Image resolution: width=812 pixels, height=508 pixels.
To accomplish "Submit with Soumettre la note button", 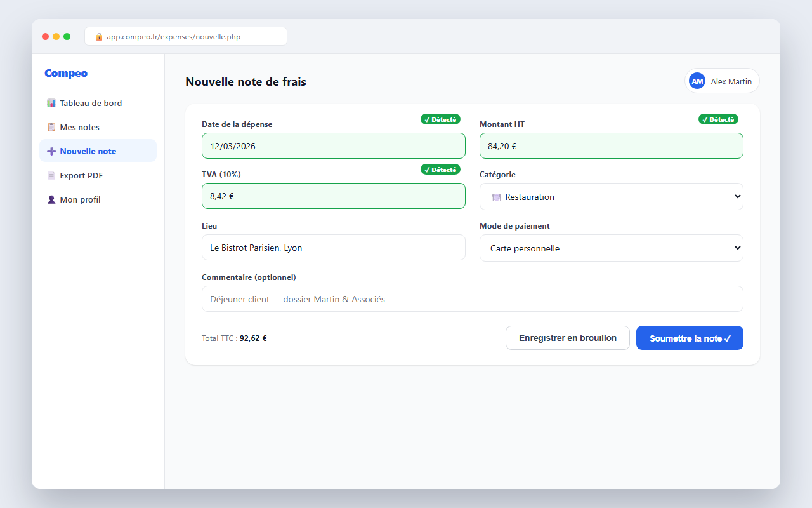I will 690,338.
